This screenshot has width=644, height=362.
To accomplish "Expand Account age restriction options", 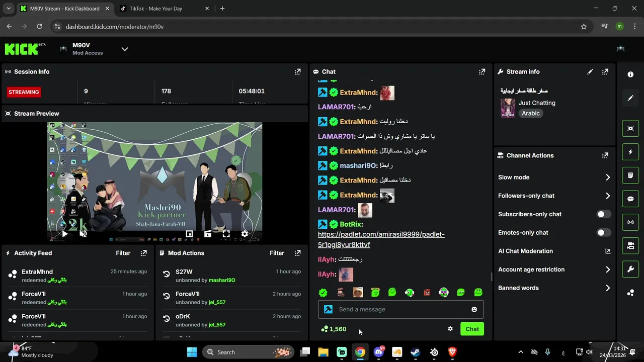I will pyautogui.click(x=554, y=269).
